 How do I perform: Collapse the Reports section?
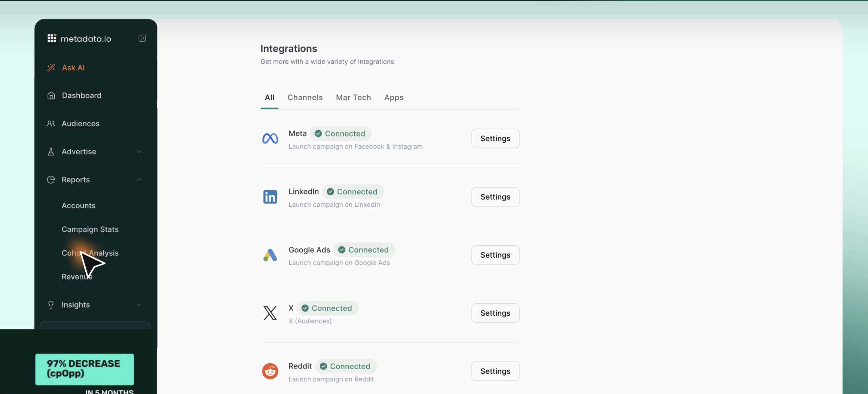[x=139, y=179]
